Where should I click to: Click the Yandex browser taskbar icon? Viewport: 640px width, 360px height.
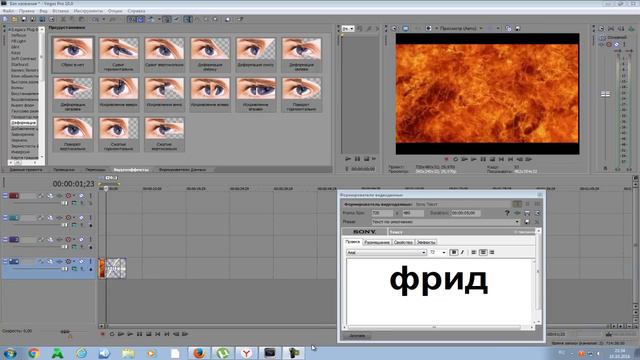pyautogui.click(x=246, y=353)
